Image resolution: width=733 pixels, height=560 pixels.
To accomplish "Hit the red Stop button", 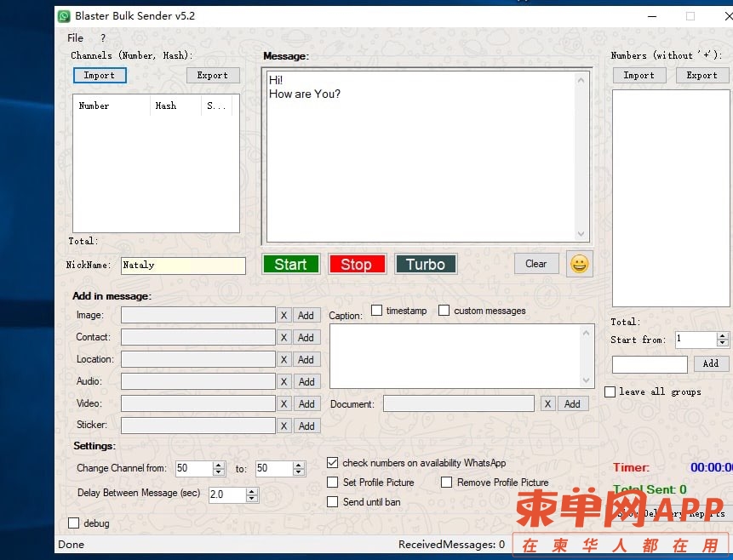I will coord(358,264).
